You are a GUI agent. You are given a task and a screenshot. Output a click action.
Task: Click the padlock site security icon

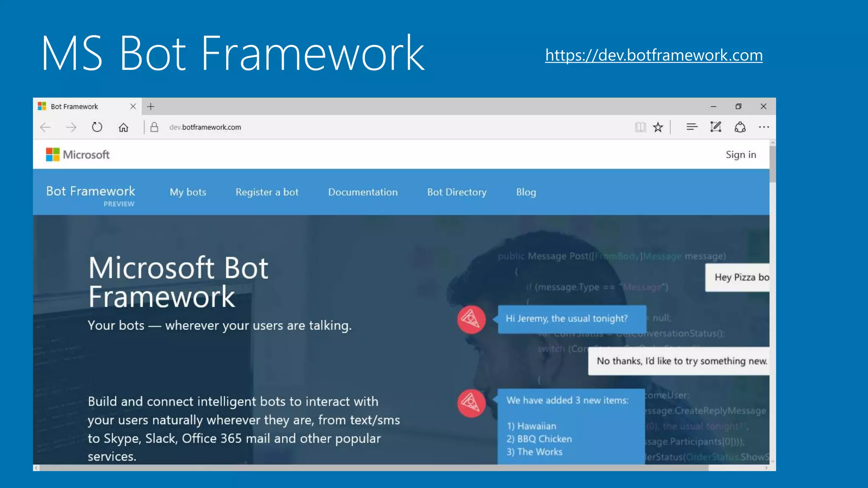point(154,127)
